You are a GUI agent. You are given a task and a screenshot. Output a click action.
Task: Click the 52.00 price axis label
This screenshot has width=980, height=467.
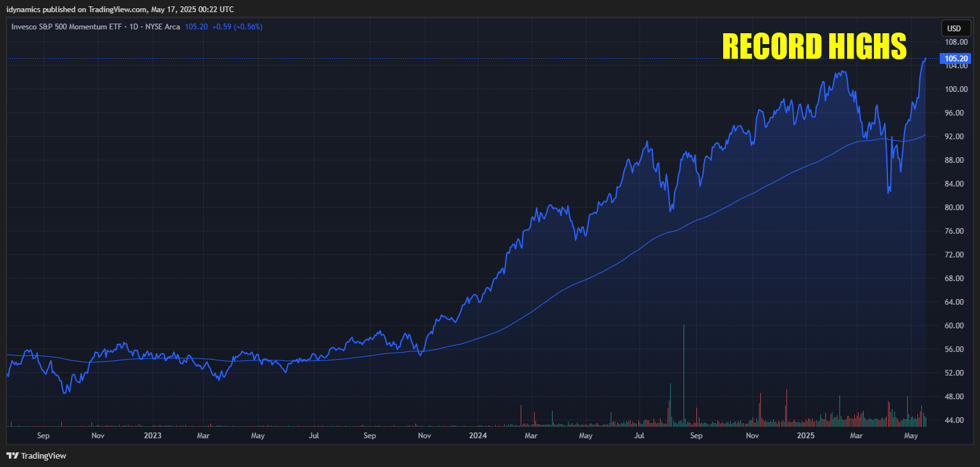[954, 373]
